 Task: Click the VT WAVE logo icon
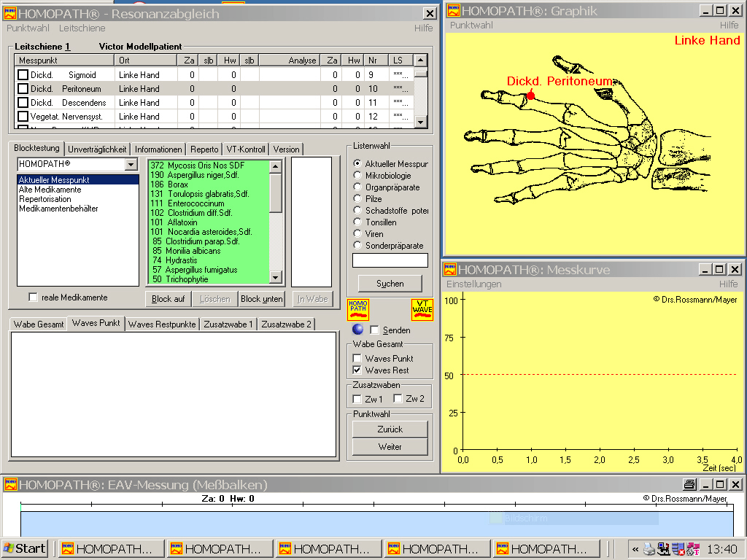422,309
